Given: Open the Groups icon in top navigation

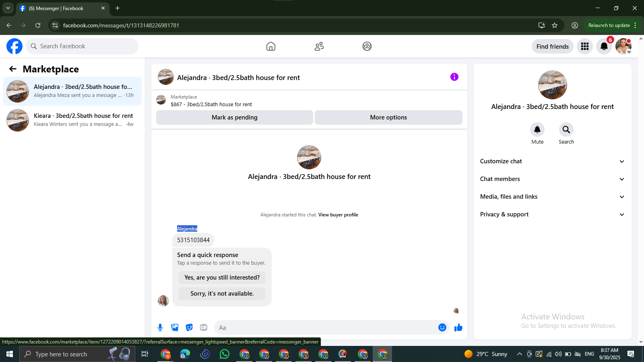Looking at the screenshot, I should click(367, 46).
